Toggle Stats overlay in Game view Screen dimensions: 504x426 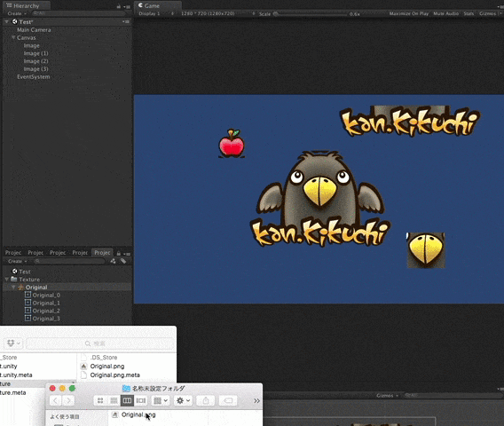(x=469, y=13)
